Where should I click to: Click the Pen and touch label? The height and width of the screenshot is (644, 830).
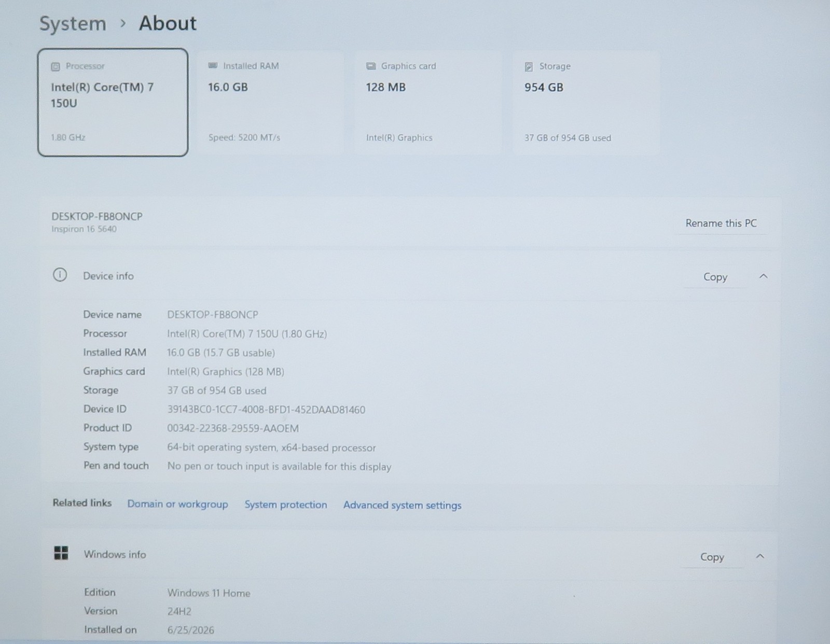click(x=116, y=465)
